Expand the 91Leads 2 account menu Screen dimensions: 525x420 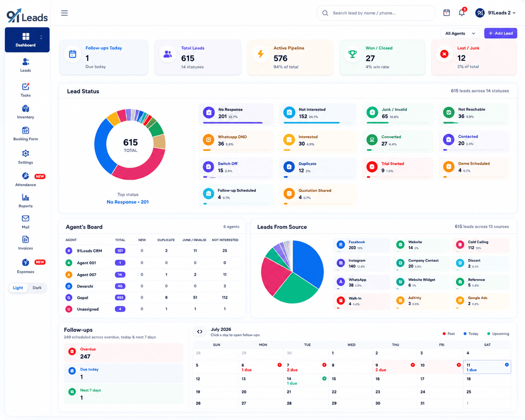(496, 13)
